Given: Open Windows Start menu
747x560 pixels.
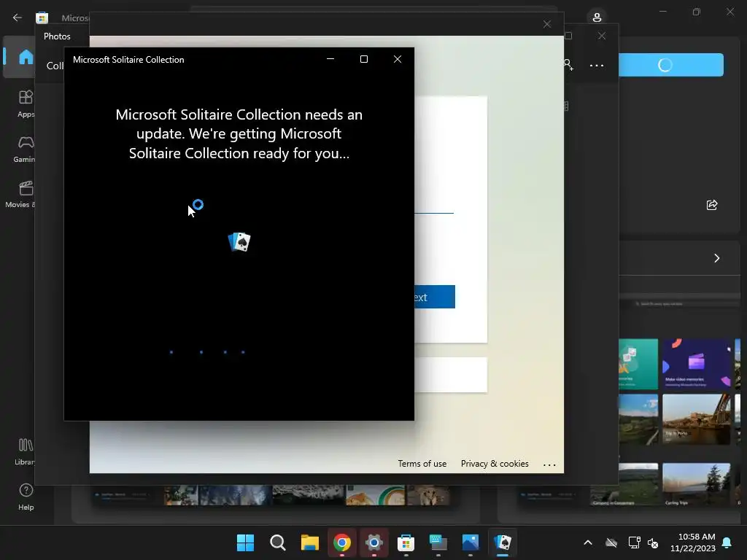Looking at the screenshot, I should (245, 542).
